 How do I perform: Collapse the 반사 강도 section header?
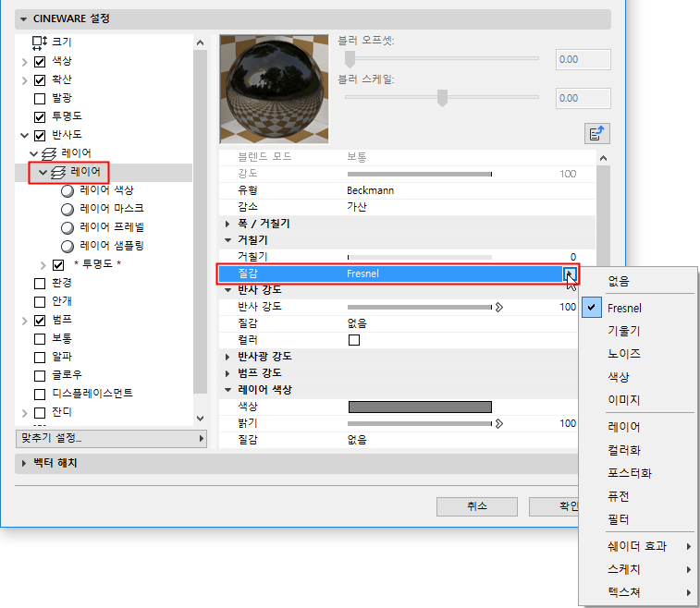tap(227, 290)
